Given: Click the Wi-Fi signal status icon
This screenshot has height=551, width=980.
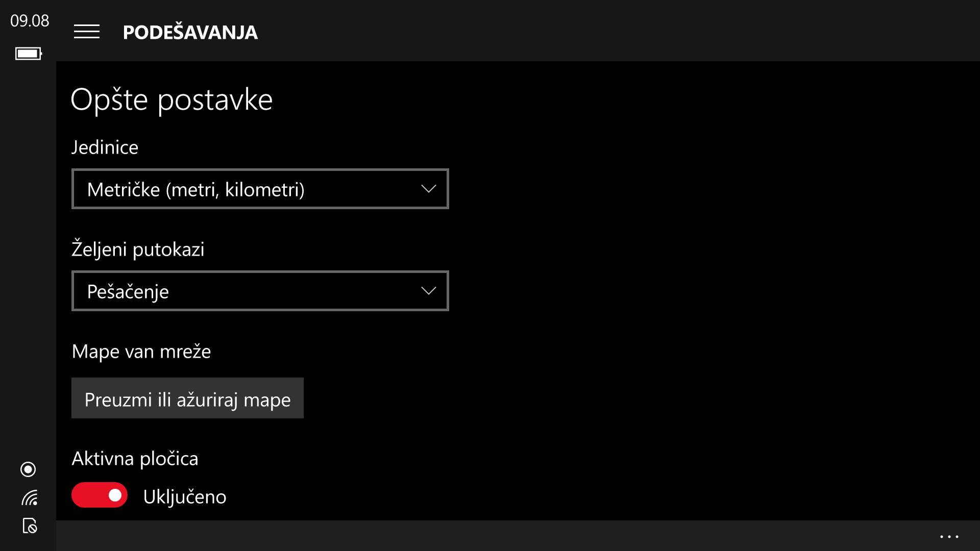Looking at the screenshot, I should pyautogui.click(x=29, y=497).
